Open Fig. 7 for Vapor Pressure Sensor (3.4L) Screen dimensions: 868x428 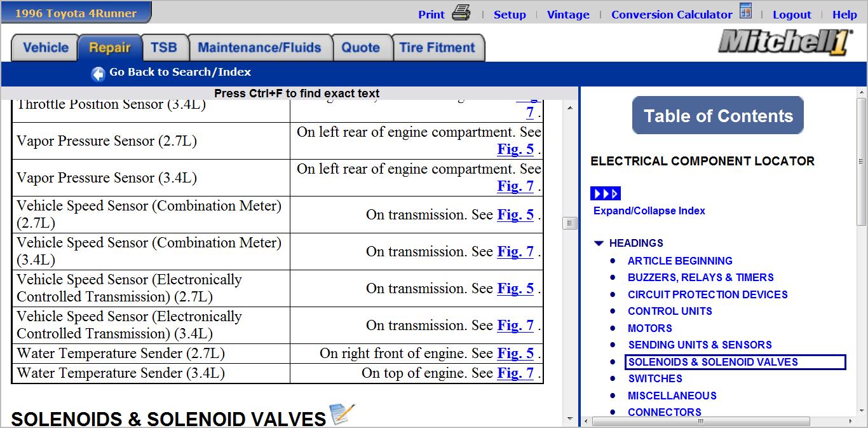pos(515,186)
